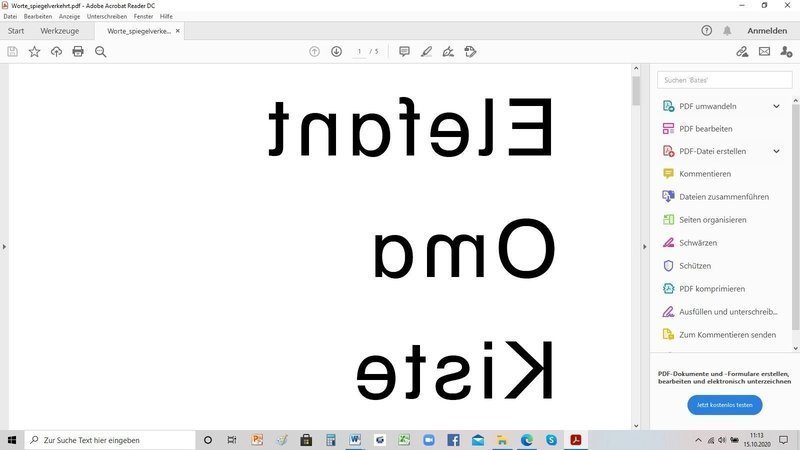This screenshot has width=800, height=450.
Task: Send the file by email envelope icon
Action: [x=764, y=51]
